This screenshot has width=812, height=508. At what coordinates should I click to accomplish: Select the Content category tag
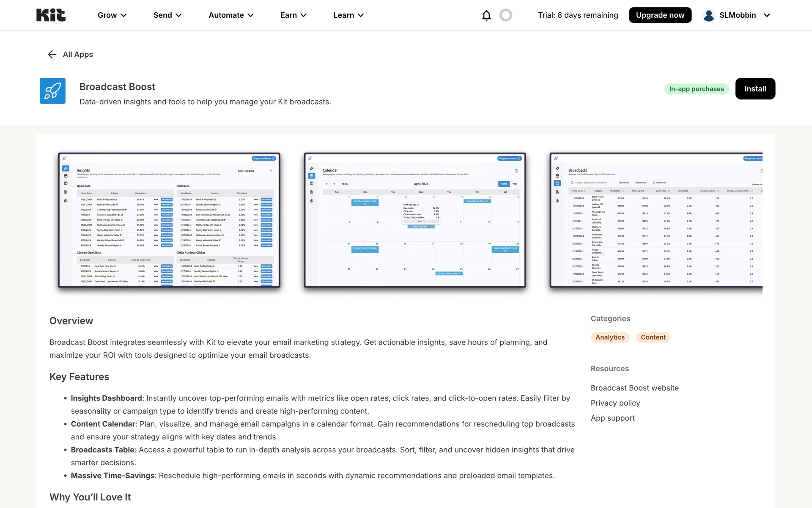coord(653,337)
